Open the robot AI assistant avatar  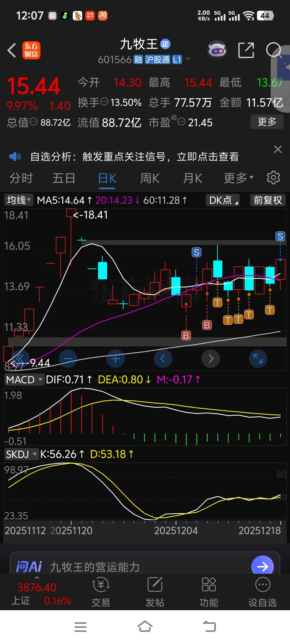[217, 50]
